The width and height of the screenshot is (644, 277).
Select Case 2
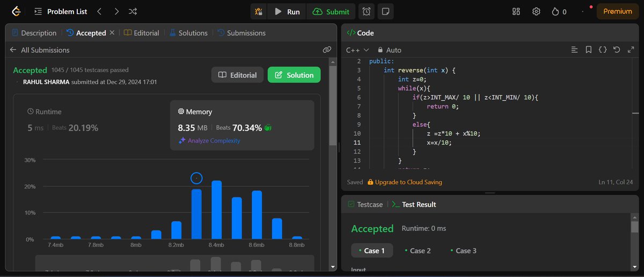pos(417,250)
